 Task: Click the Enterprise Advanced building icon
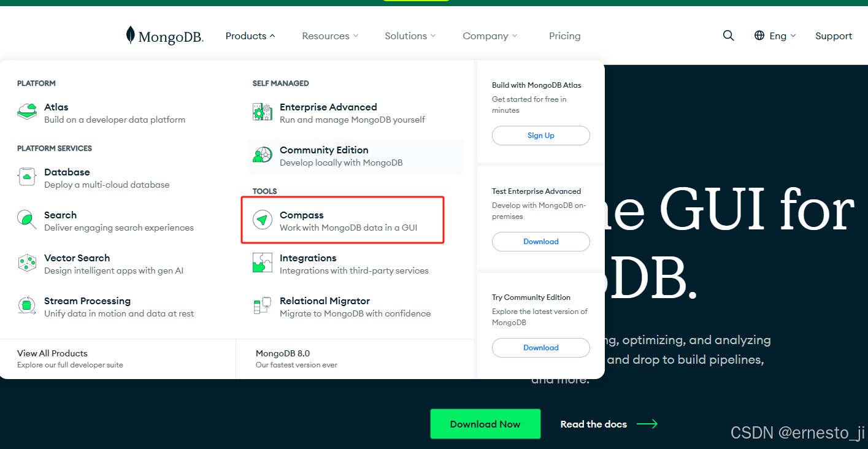[x=262, y=112]
